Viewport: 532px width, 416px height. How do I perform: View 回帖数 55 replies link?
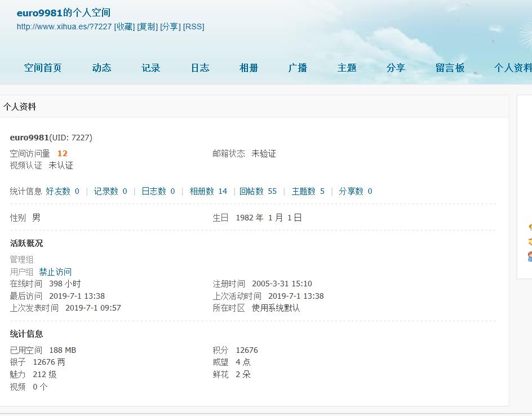(258, 191)
